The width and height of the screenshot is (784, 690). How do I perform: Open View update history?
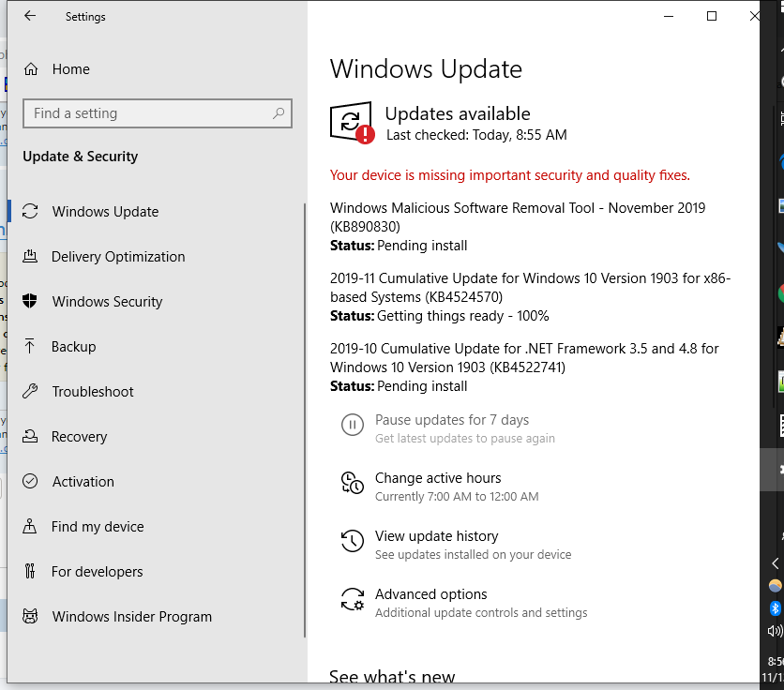click(436, 536)
